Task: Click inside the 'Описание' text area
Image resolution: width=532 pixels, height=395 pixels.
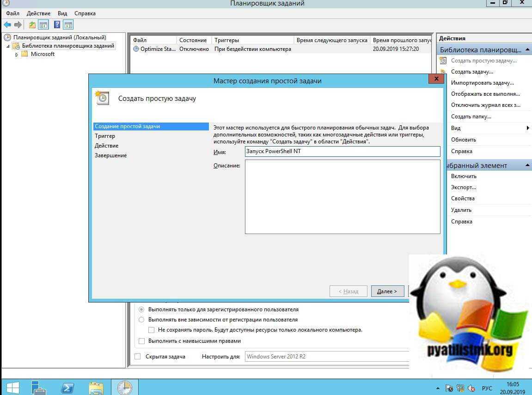Action: pos(342,197)
